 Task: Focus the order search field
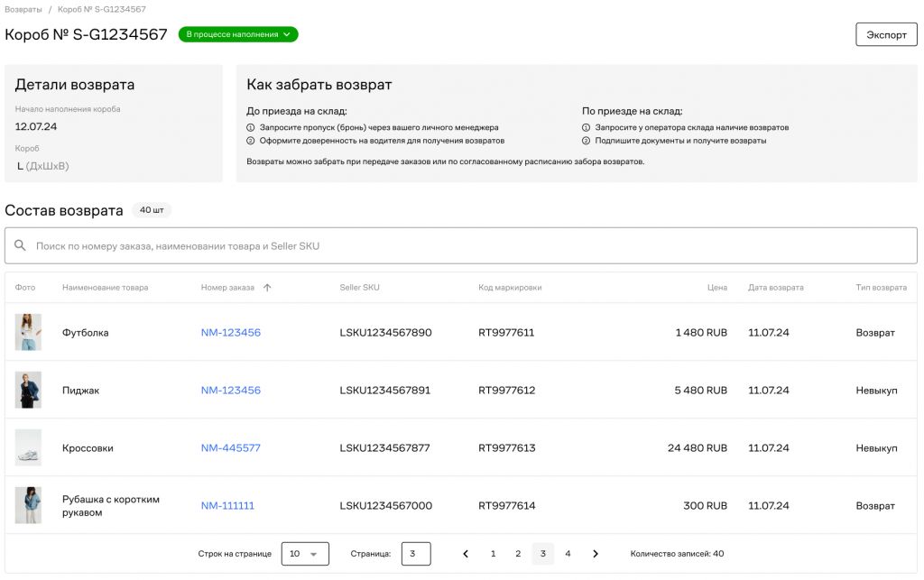click(469, 245)
